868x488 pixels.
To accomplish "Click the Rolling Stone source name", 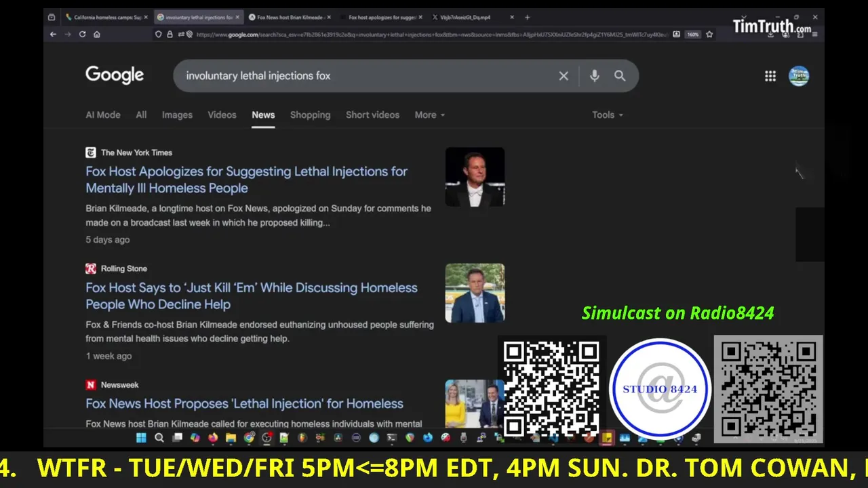I will click(124, 268).
